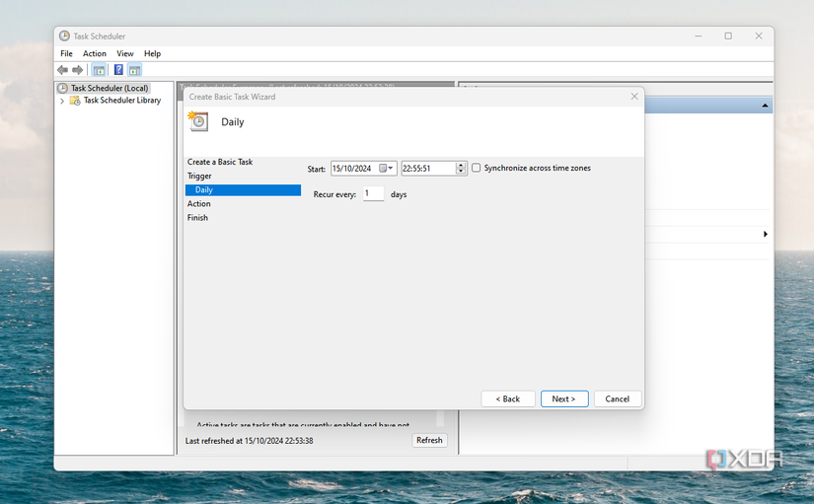Click the Task Scheduler Library folder icon
The width and height of the screenshot is (814, 504).
point(75,101)
